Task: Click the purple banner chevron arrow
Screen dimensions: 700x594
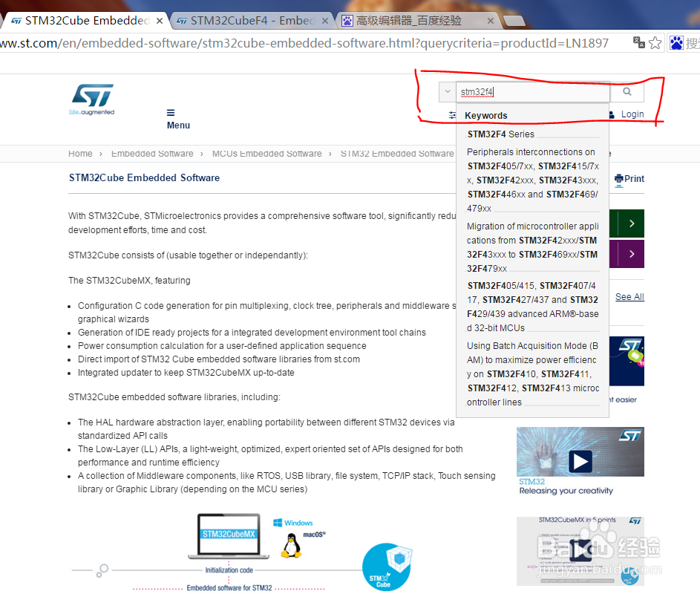Action: 631,254
